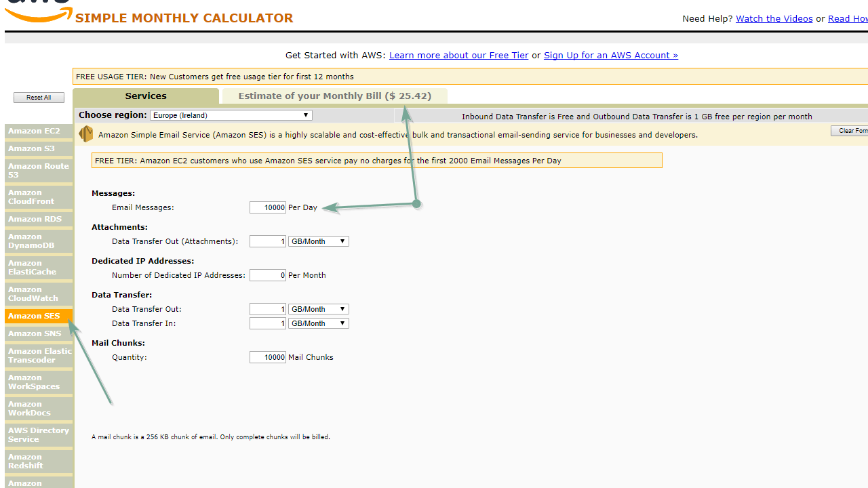Switch to the Services tab
This screenshot has height=488, width=868.
(146, 96)
